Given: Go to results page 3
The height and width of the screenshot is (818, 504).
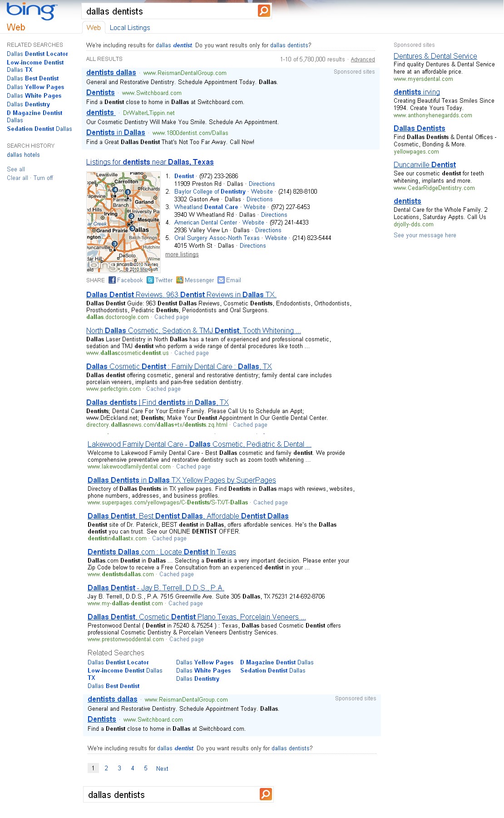Looking at the screenshot, I should pos(119,768).
